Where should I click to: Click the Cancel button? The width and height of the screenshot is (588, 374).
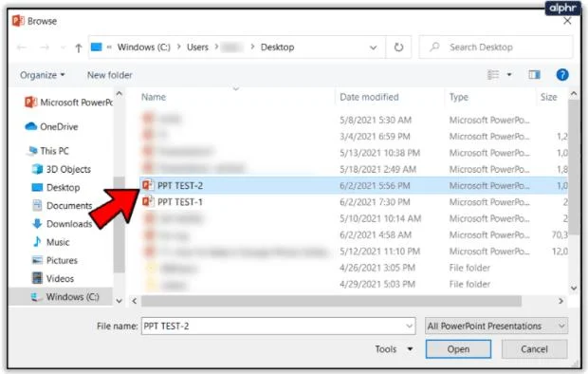[534, 349]
